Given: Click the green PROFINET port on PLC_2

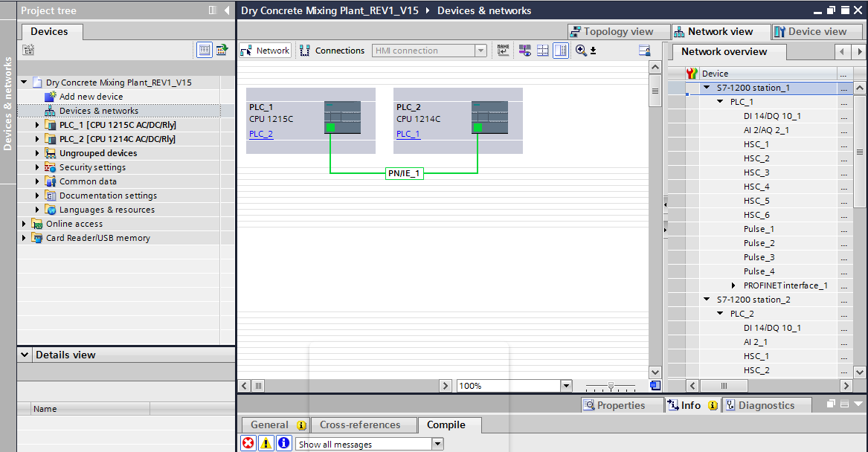Looking at the screenshot, I should click(x=478, y=128).
